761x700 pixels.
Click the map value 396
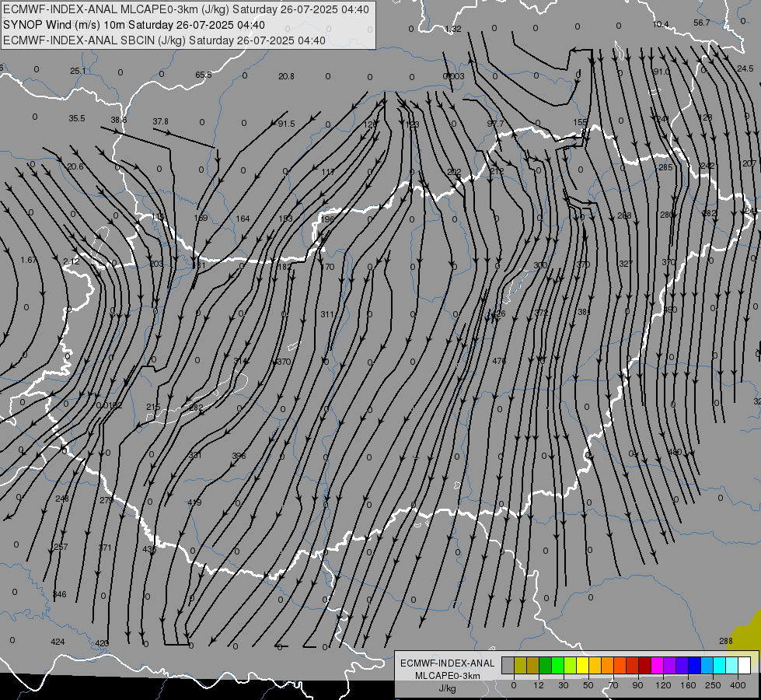239,456
